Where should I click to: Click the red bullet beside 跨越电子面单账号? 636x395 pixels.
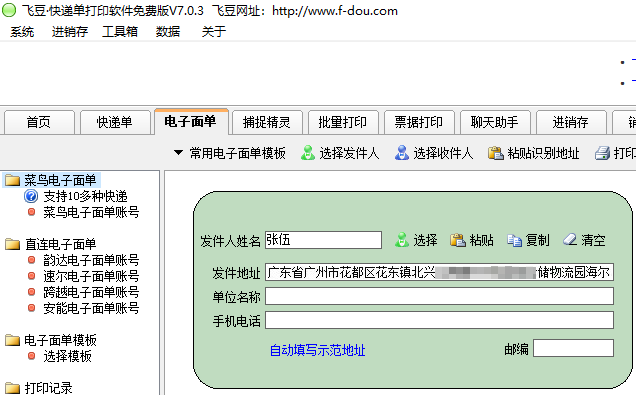[x=31, y=292]
